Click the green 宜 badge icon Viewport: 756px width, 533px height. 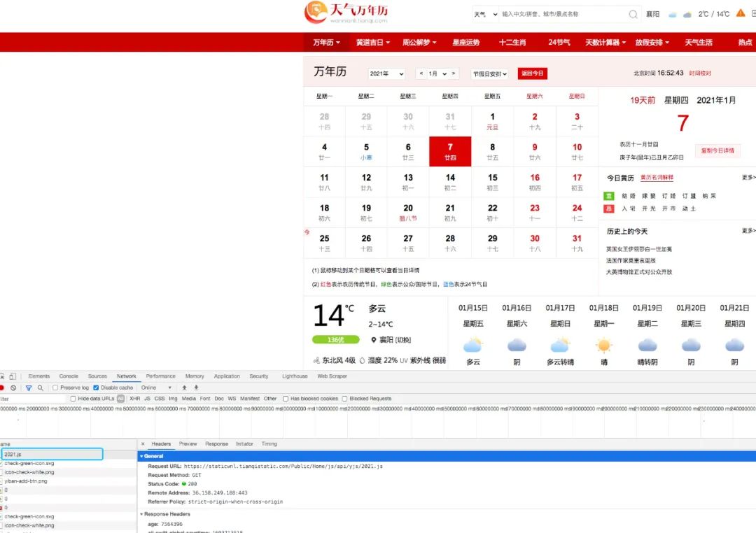tap(609, 196)
